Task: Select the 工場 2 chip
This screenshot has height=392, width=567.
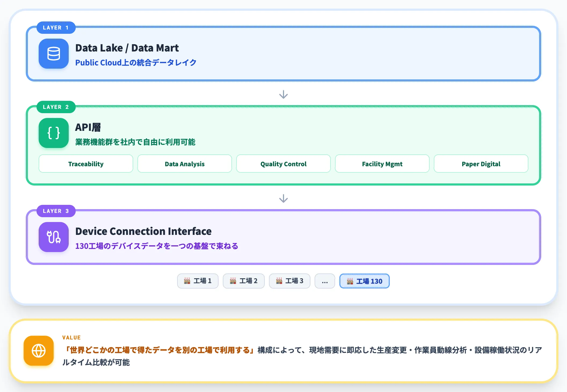Action: pos(244,281)
